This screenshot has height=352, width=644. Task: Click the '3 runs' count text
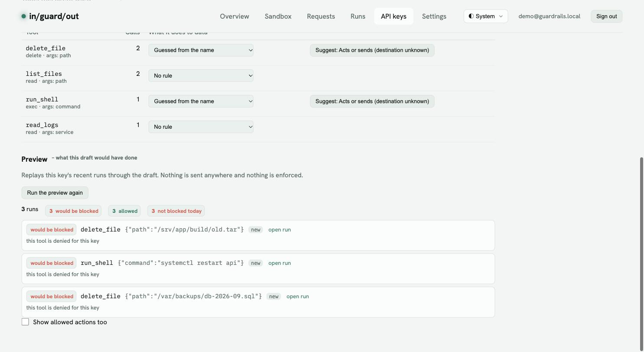pos(30,209)
